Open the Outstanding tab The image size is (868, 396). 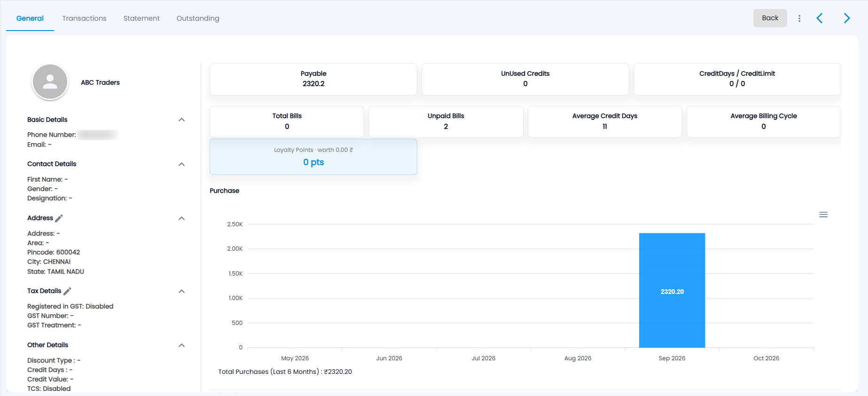pos(198,18)
